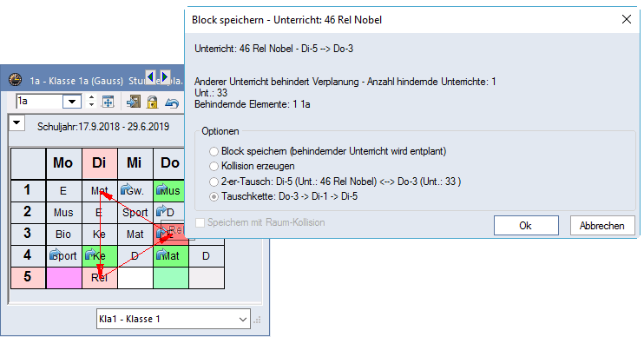This screenshot has width=644, height=337.
Task: Expand the Schuljahr period dropdown arrow
Action: pos(16,122)
